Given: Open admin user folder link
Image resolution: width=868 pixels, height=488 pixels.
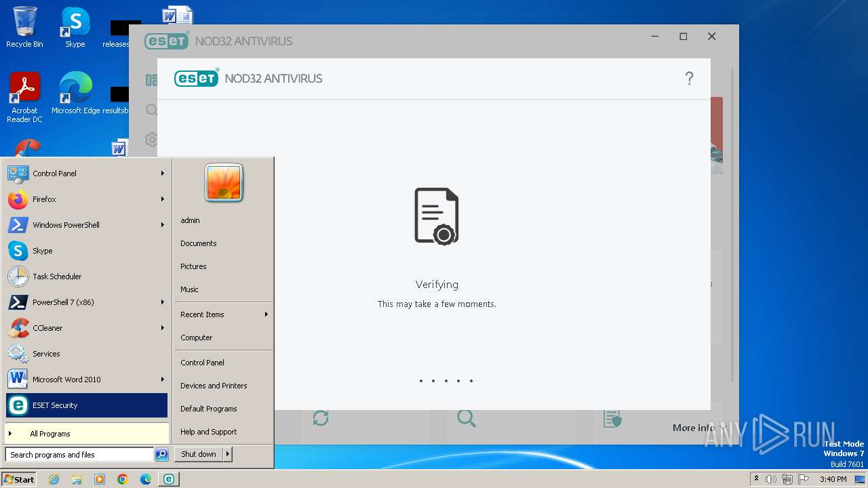Looking at the screenshot, I should coord(224,220).
